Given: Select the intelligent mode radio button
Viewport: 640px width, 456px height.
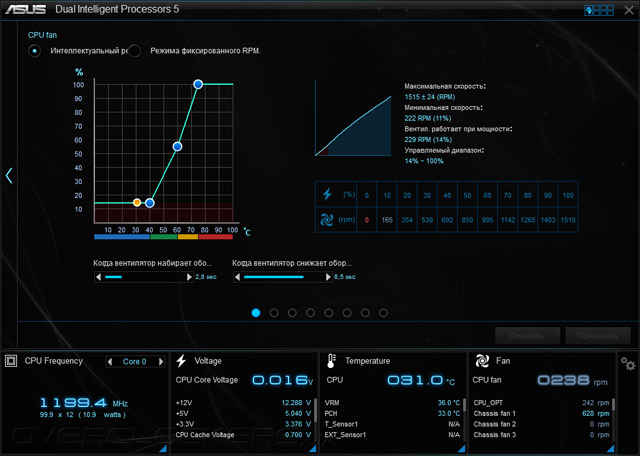Looking at the screenshot, I should click(34, 51).
